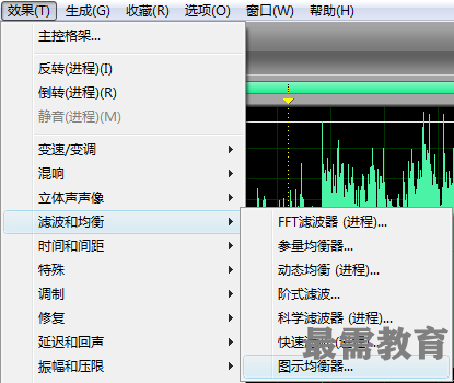Open the 效果(T) menu
This screenshot has width=454, height=383.
coord(28,11)
